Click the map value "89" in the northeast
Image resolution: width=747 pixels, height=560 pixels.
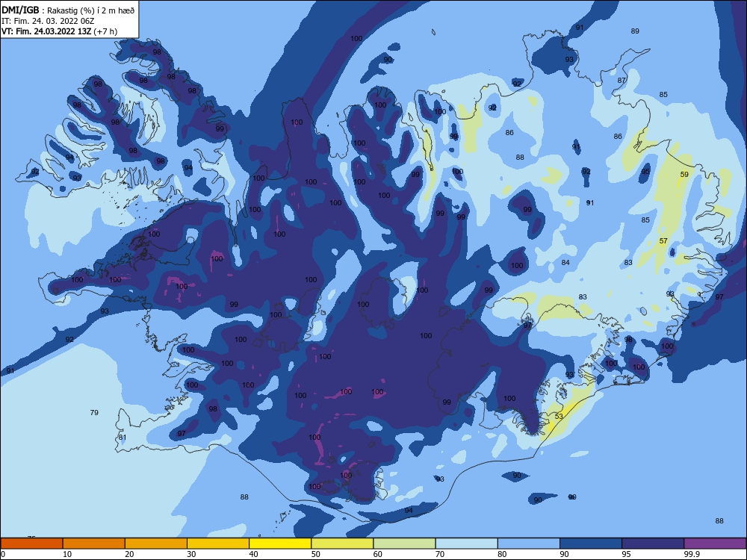coord(635,31)
